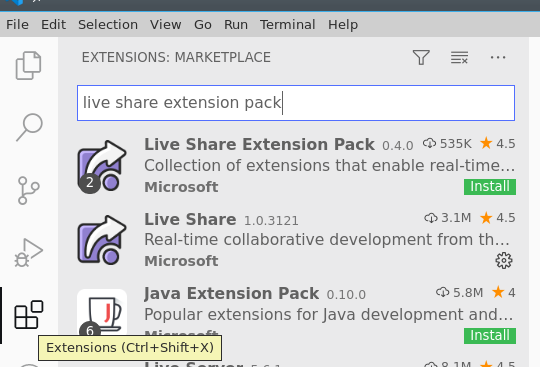The image size is (540, 367).
Task: Install the Java Extension Pack
Action: pyautogui.click(x=490, y=335)
